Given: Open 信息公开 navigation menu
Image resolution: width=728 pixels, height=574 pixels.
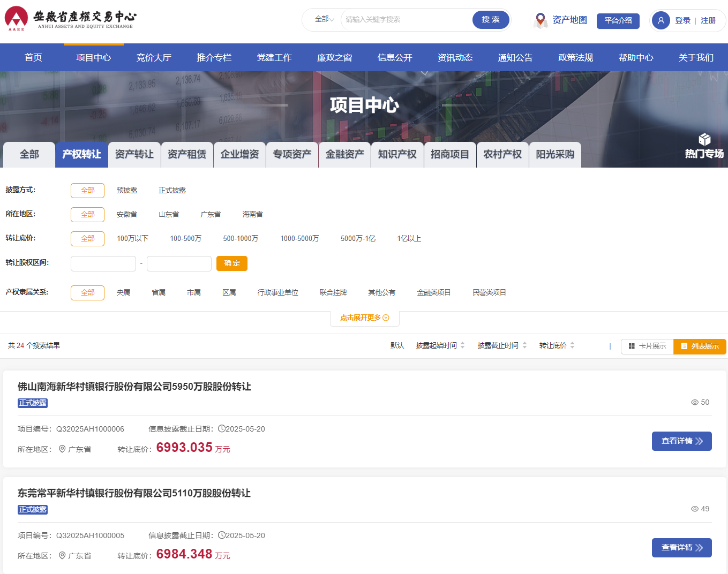Looking at the screenshot, I should pos(395,57).
